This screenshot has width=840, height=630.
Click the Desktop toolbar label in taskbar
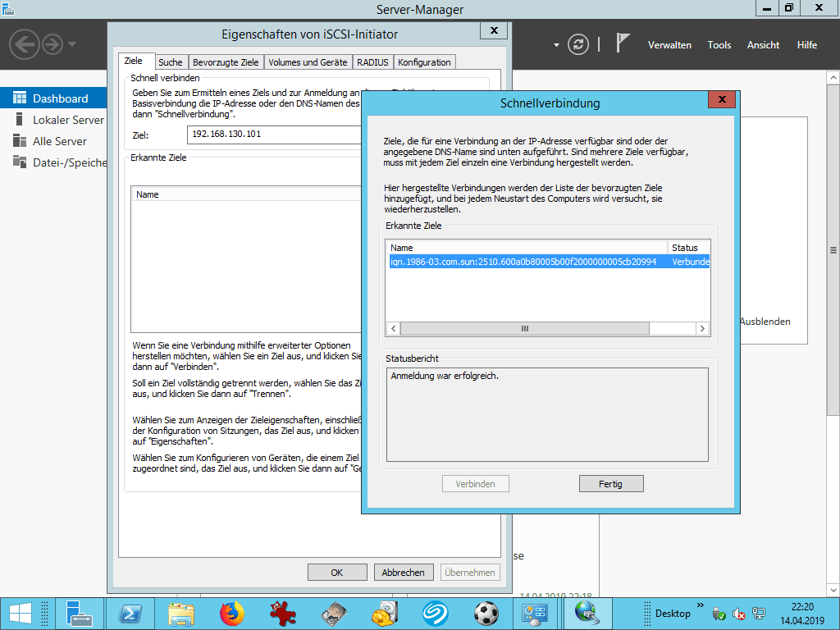pyautogui.click(x=673, y=614)
